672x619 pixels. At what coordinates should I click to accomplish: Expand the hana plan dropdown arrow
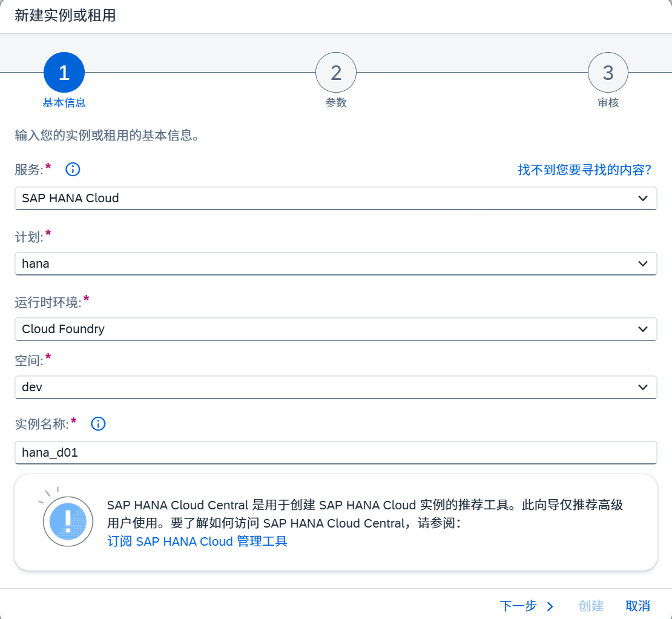(x=642, y=263)
